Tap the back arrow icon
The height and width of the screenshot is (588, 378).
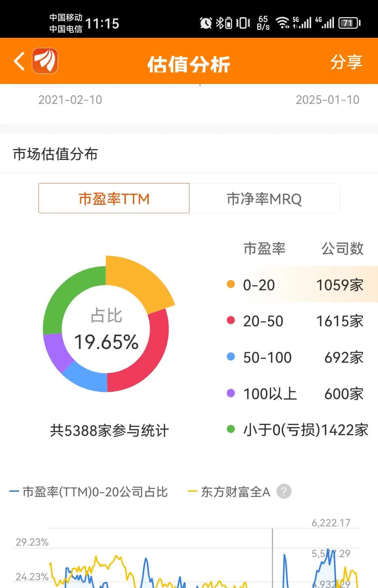pos(20,61)
